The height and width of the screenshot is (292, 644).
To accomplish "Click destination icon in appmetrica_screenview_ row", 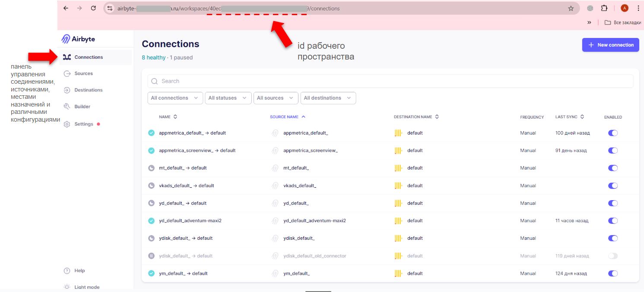I will tap(399, 151).
